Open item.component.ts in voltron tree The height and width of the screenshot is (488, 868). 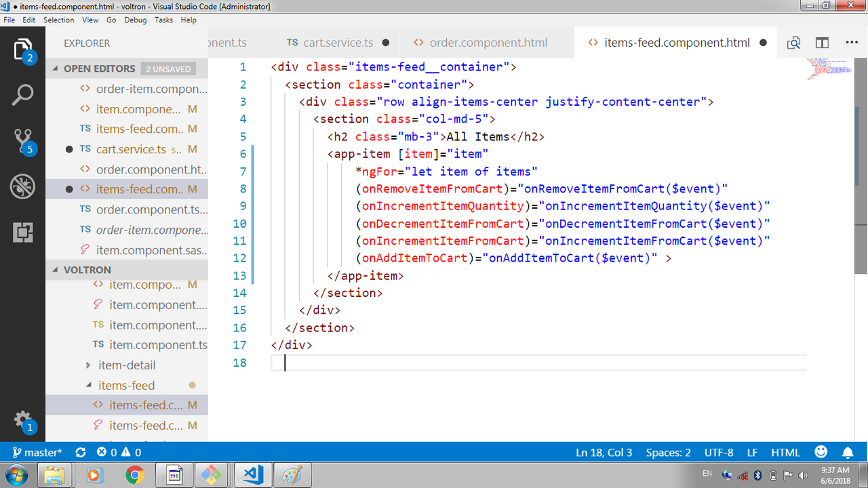click(127, 345)
